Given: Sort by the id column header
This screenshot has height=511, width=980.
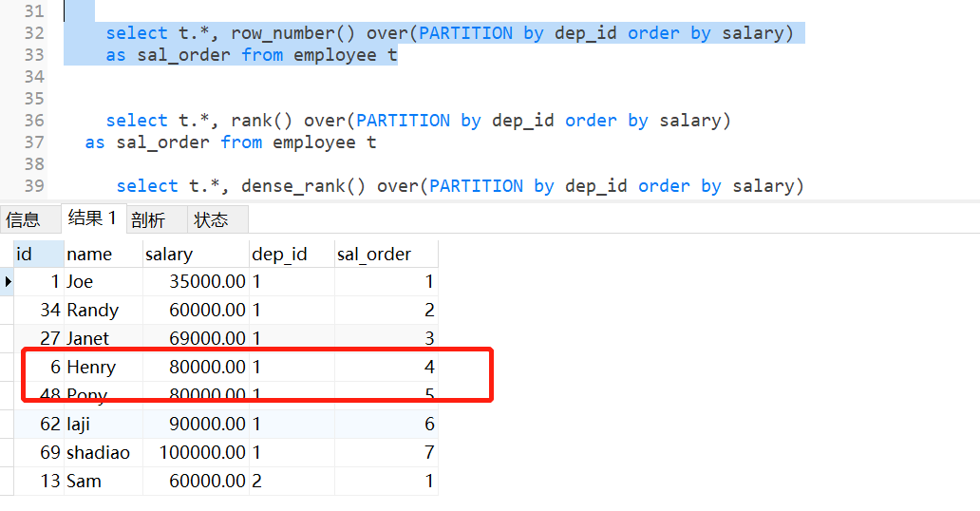Looking at the screenshot, I should point(39,254).
